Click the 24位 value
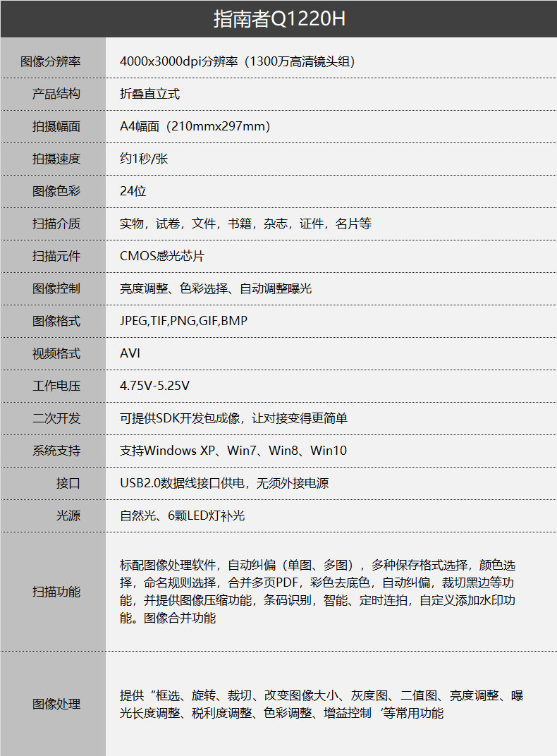This screenshot has height=756, width=557. 133,191
